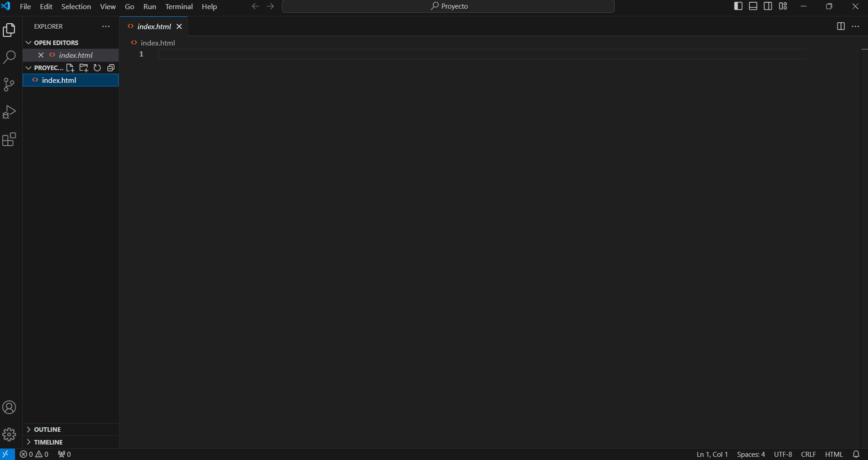Open the Extensions view
868x460 pixels.
pos(9,139)
